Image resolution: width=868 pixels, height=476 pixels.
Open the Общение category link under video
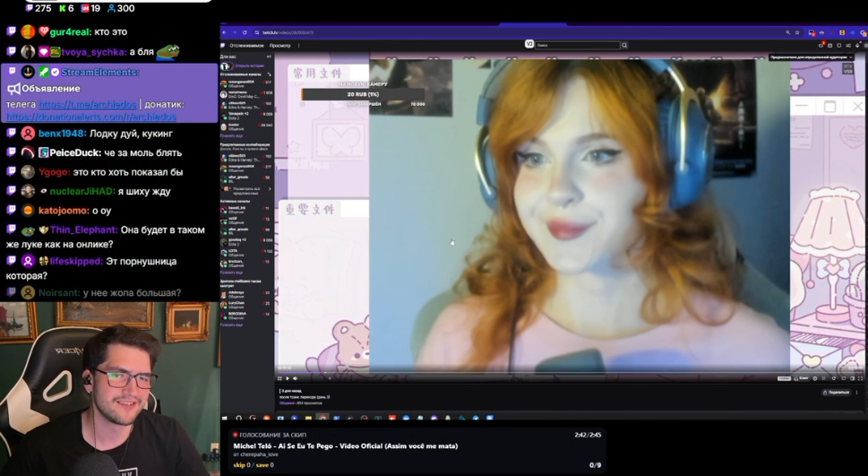[x=287, y=402]
